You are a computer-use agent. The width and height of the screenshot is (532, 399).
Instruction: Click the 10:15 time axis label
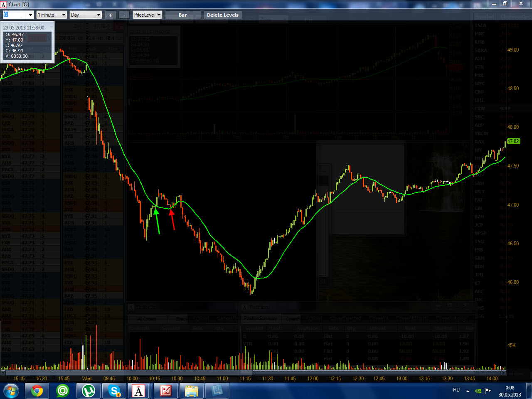155,379
